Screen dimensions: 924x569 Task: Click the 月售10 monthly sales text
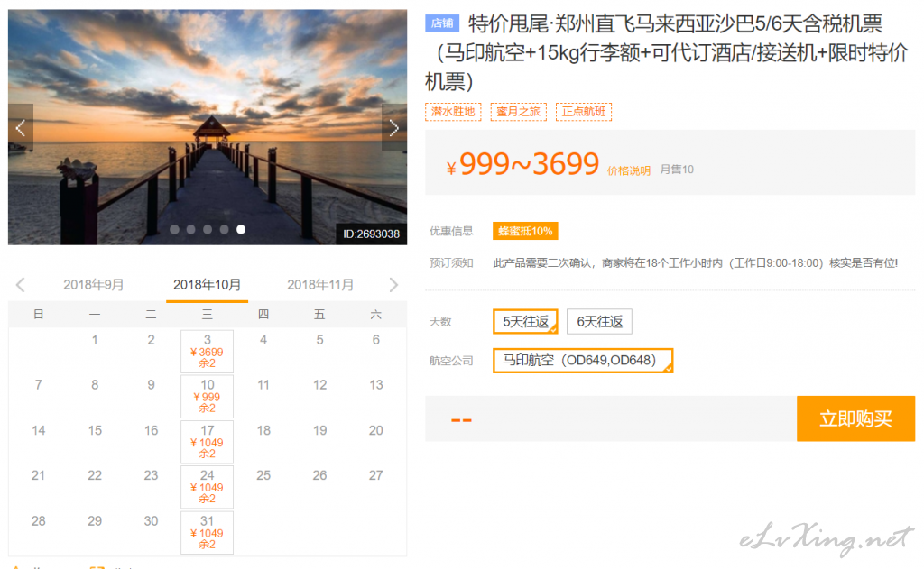point(677,170)
